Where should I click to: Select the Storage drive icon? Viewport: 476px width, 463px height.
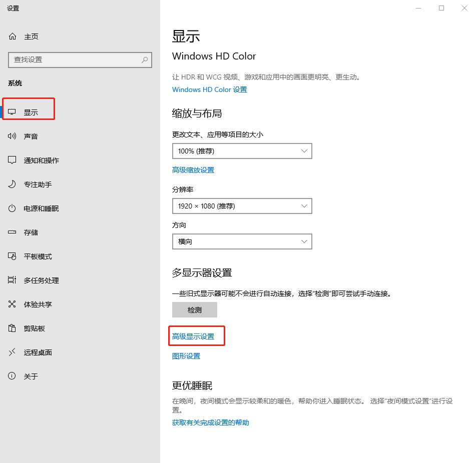[x=13, y=232]
